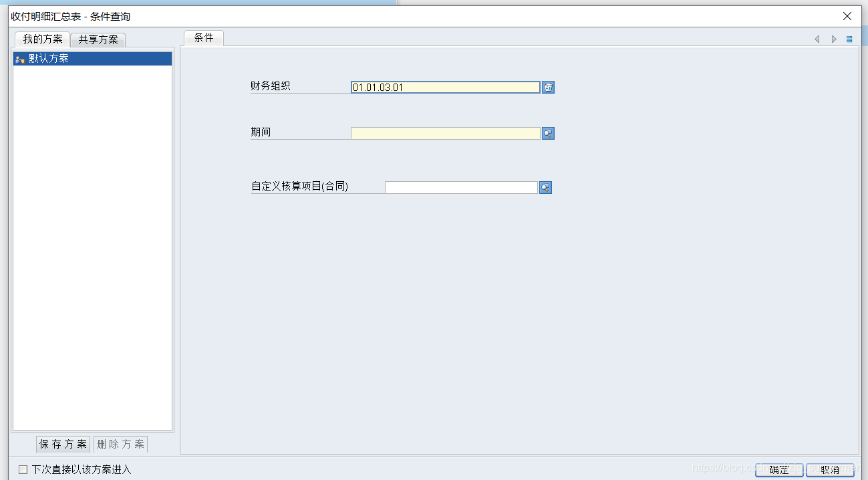Open reference lookup for 财务组织 field
Screen dimensions: 868x480
pyautogui.click(x=548, y=87)
